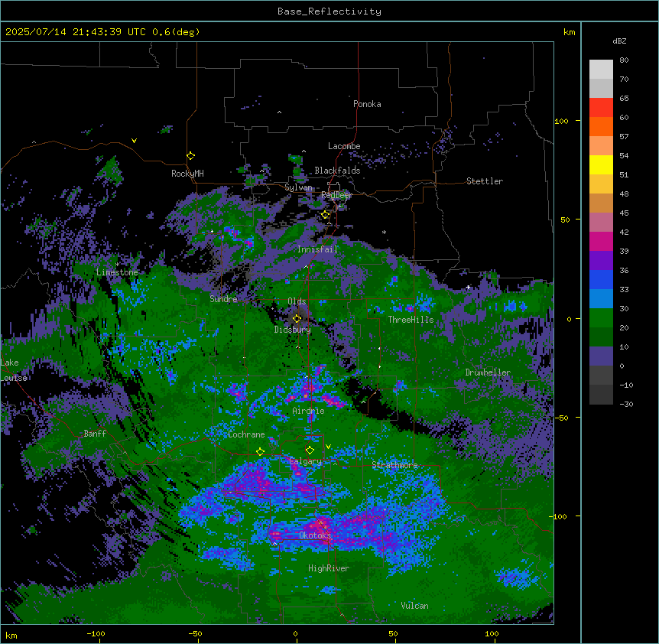
Task: Click the Sylvan label
Action: pos(298,187)
